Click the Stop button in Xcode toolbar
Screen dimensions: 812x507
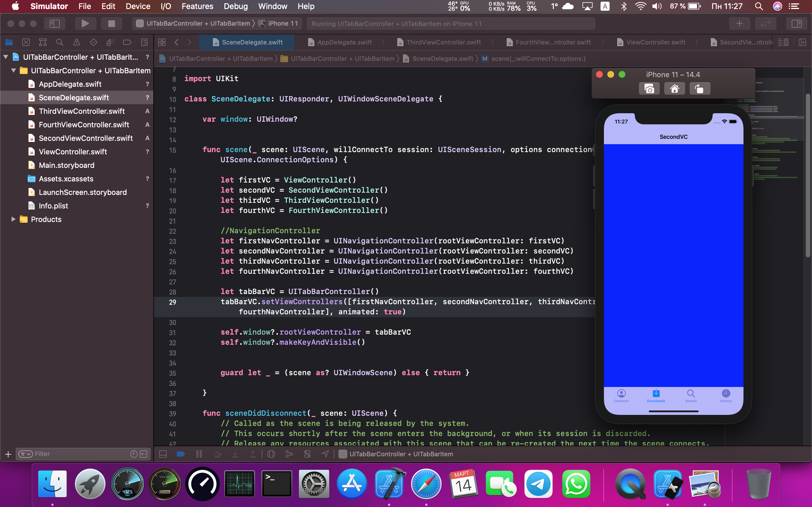click(111, 23)
